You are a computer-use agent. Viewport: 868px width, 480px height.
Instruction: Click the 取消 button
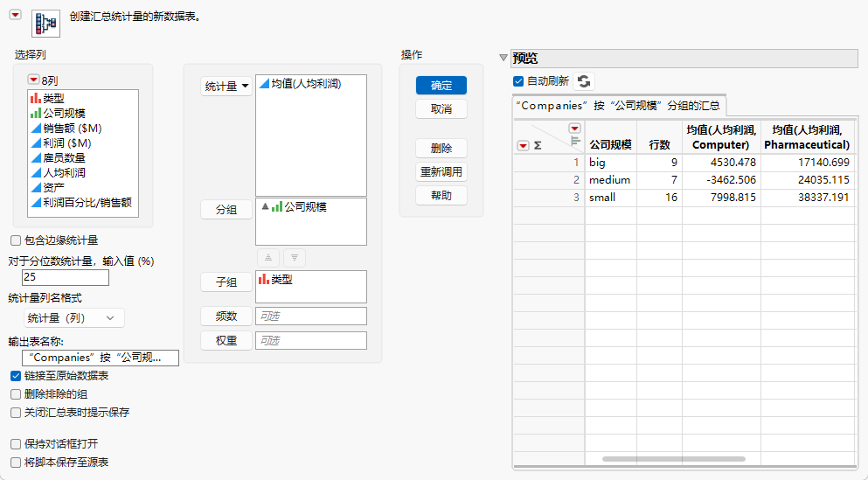pos(441,109)
